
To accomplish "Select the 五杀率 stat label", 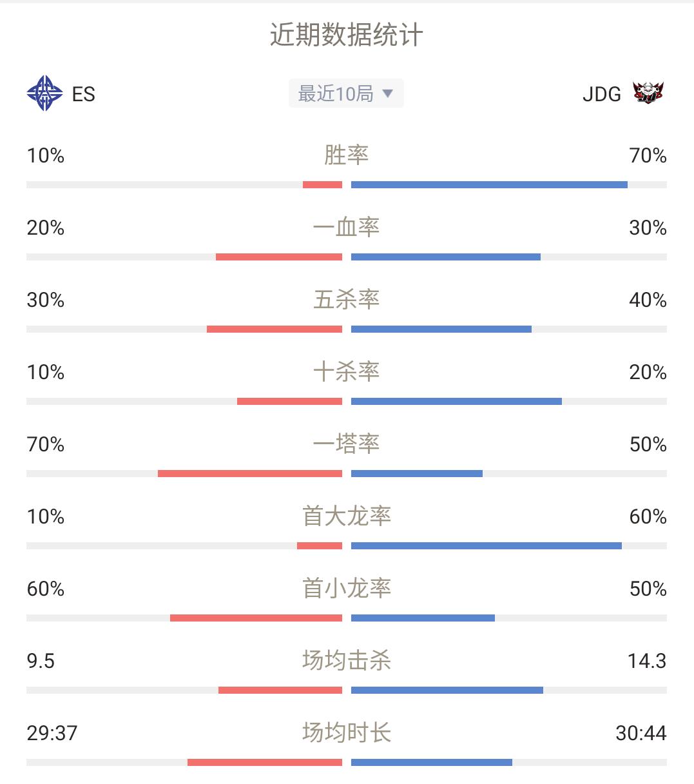I will click(347, 300).
